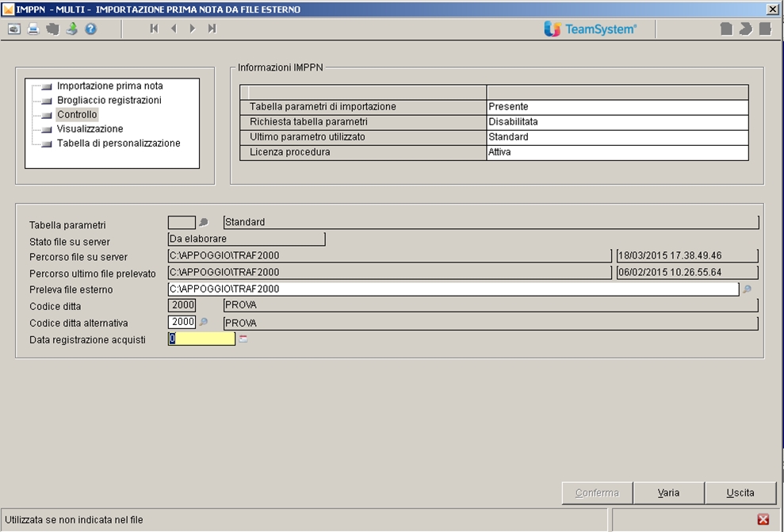Close the IMPPN window

click(772, 9)
